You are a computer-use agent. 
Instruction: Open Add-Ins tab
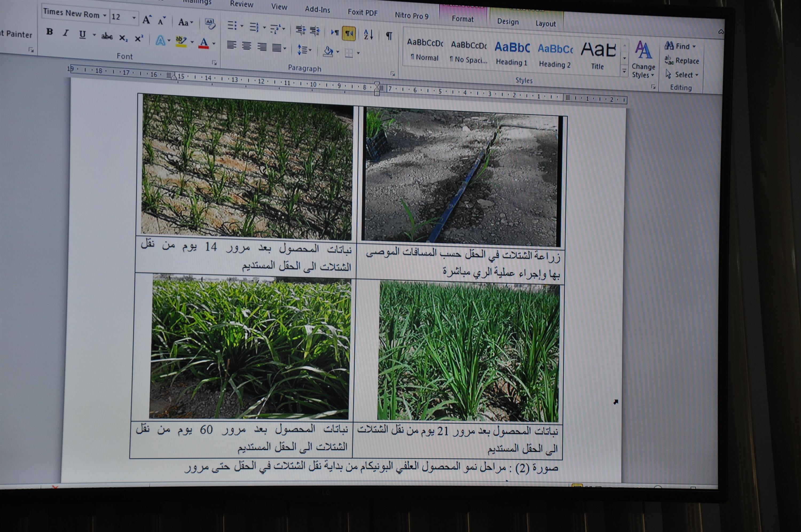coord(317,9)
